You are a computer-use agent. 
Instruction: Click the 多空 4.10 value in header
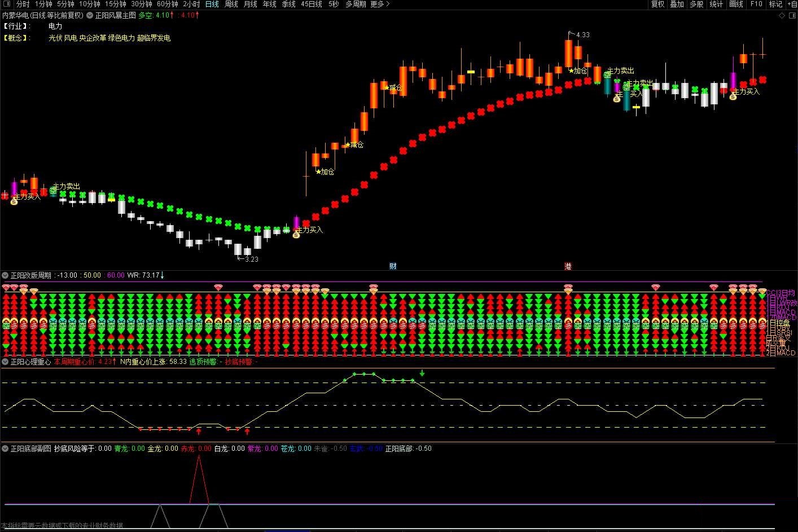tap(156, 15)
